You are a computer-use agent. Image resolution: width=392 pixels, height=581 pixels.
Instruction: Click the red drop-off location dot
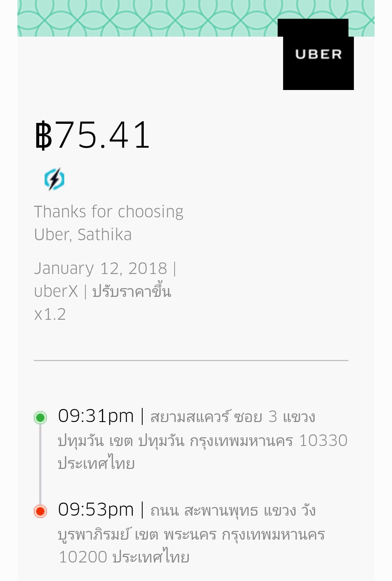click(x=40, y=511)
